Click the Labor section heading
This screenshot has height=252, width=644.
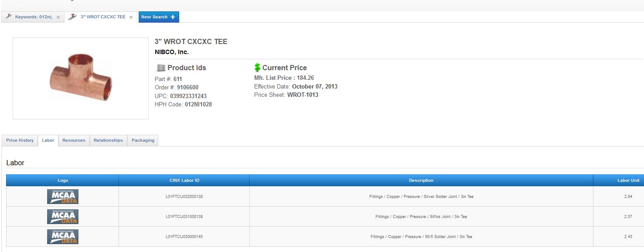coord(15,163)
